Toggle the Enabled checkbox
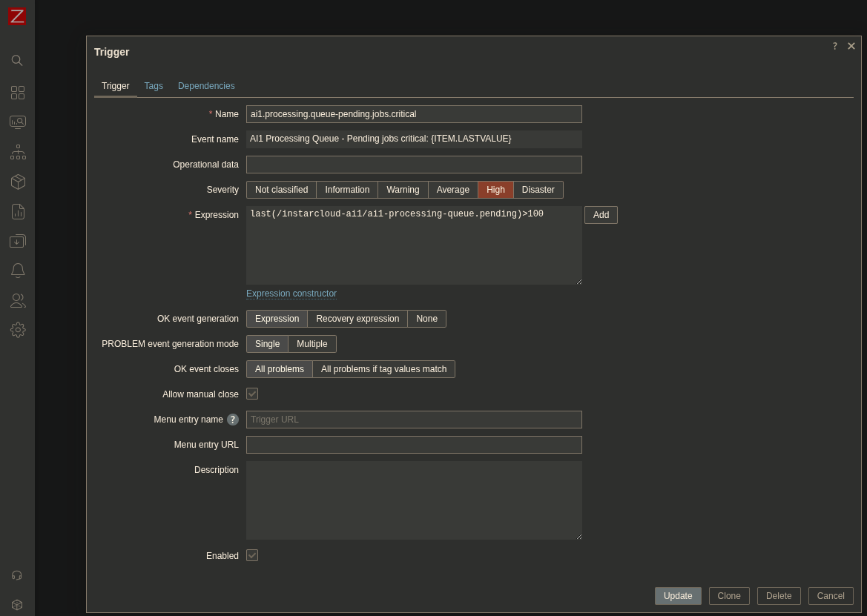 point(252,555)
